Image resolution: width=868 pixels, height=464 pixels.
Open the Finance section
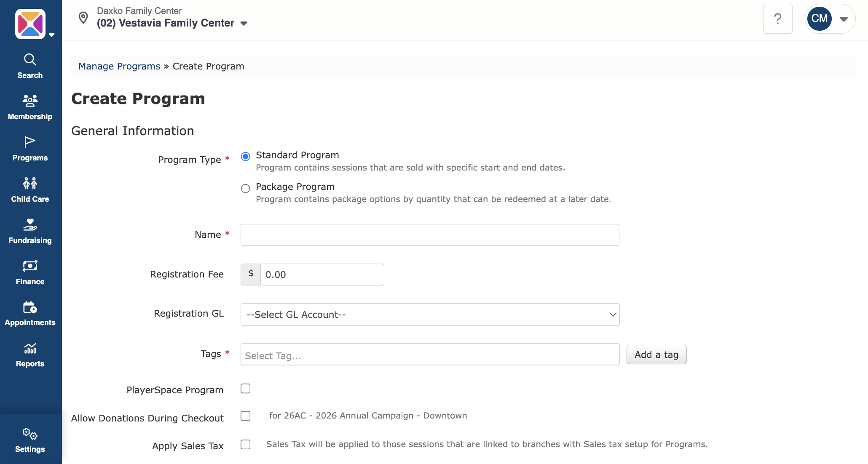[x=30, y=272]
